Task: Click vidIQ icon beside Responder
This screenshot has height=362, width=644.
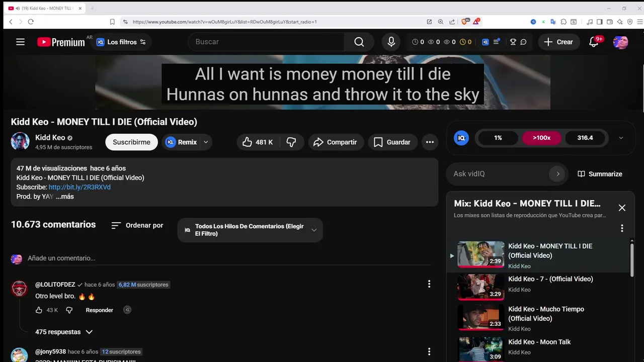Action: pos(127,310)
